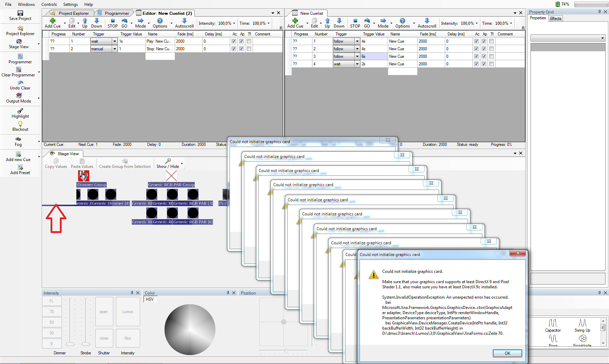Image resolution: width=609 pixels, height=364 pixels.
Task: Click OK in the graphics card error dialog
Action: (x=507, y=353)
